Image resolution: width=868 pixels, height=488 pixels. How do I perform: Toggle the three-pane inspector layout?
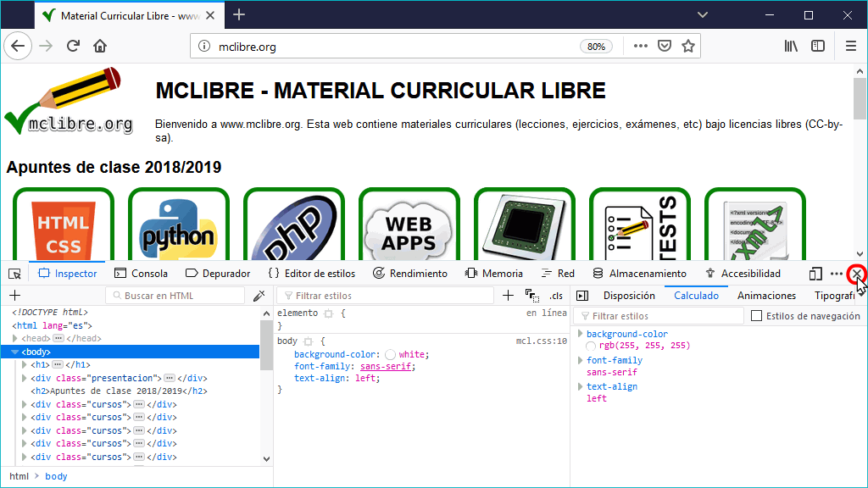pos(582,296)
